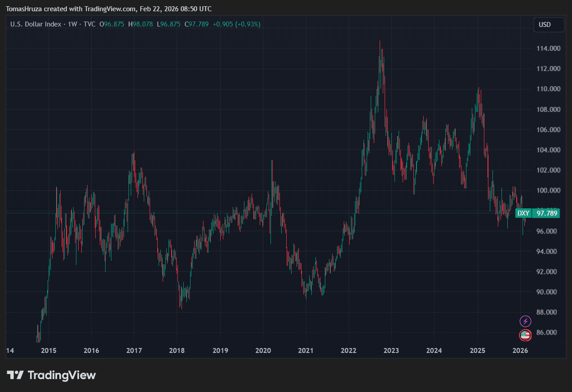The image size is (572, 392).
Task: Click the US flag economic event icon
Action: (525, 335)
